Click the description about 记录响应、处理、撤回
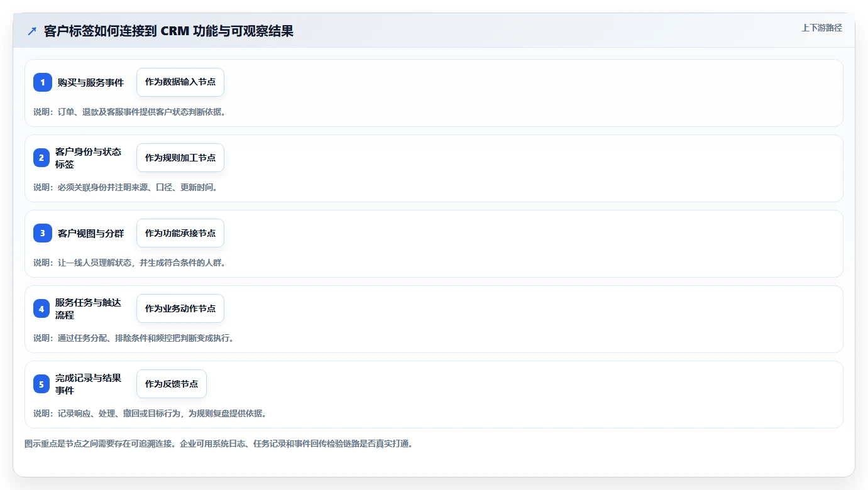 tap(150, 413)
